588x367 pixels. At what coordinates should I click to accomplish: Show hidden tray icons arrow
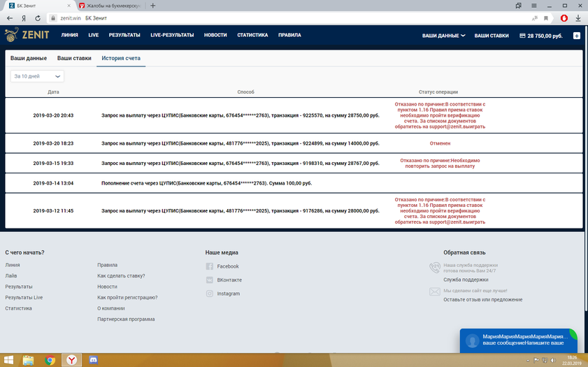point(528,360)
